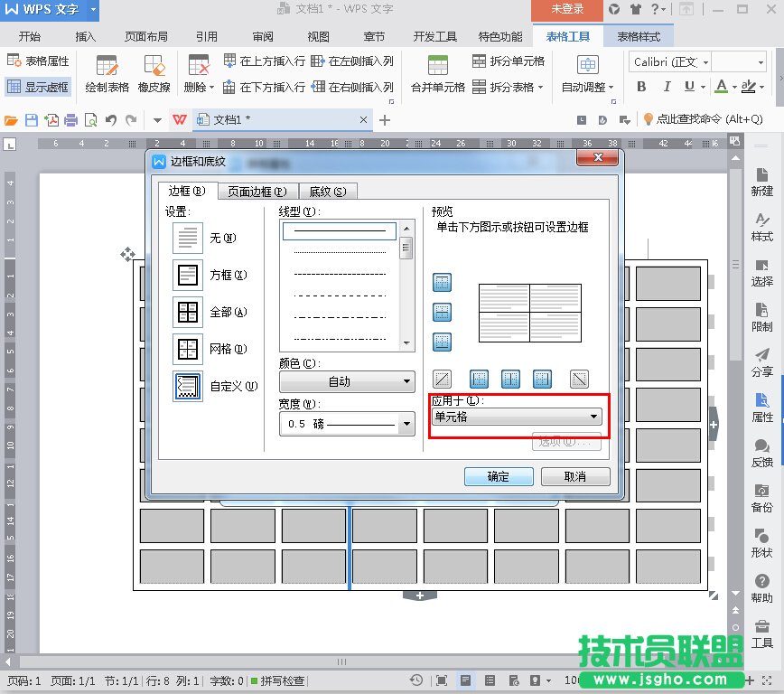
Task: Open the 颜色 color dropdown set to 自动
Action: (347, 381)
